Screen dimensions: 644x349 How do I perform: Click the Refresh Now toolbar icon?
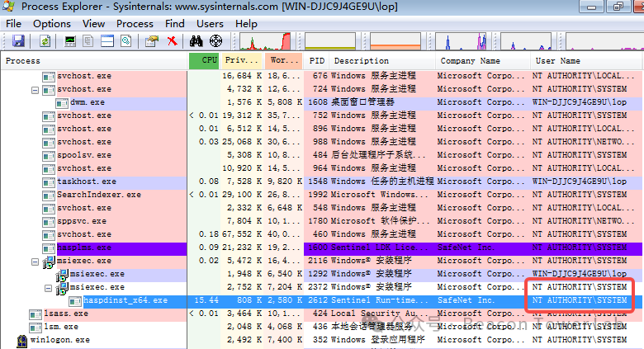pyautogui.click(x=45, y=41)
